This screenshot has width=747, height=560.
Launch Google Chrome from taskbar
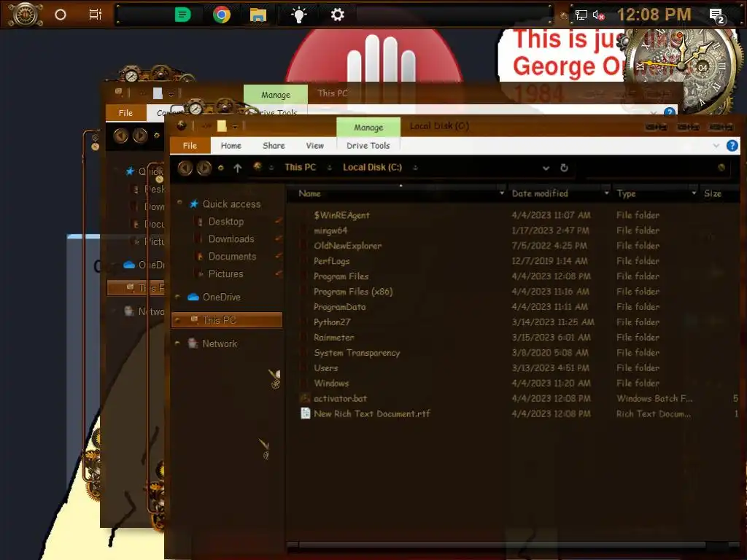pos(222,15)
